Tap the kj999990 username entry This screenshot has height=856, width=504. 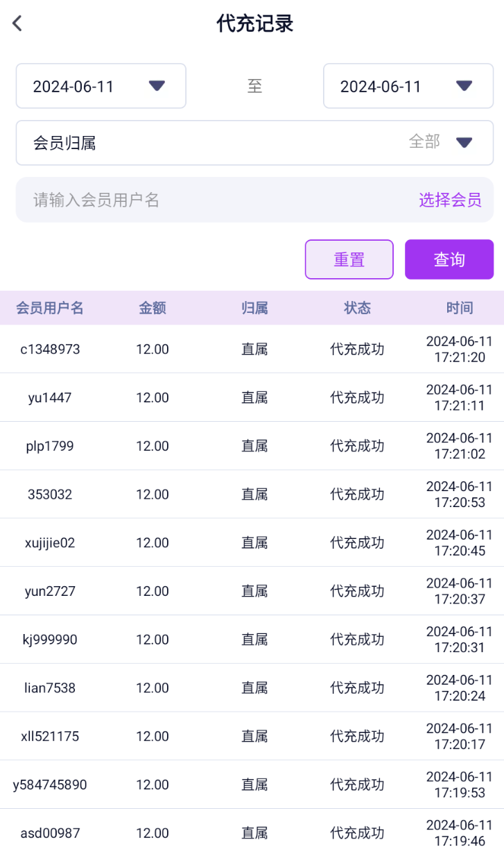click(x=50, y=640)
